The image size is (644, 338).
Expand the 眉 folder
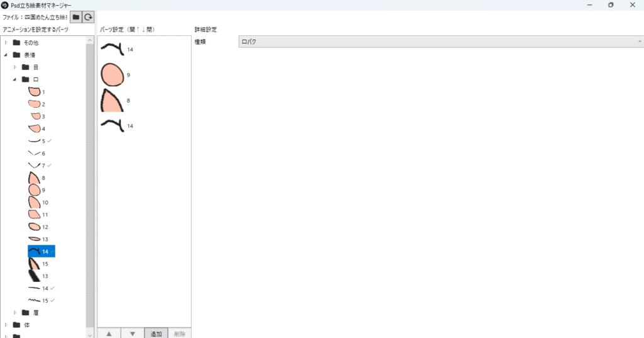[x=15, y=312]
